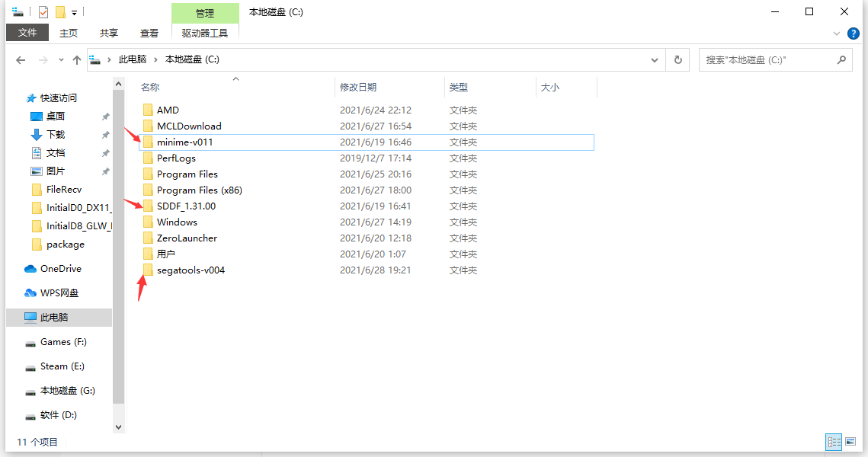Refresh the current folder view
Screen dimensions: 868x457
pyautogui.click(x=677, y=59)
